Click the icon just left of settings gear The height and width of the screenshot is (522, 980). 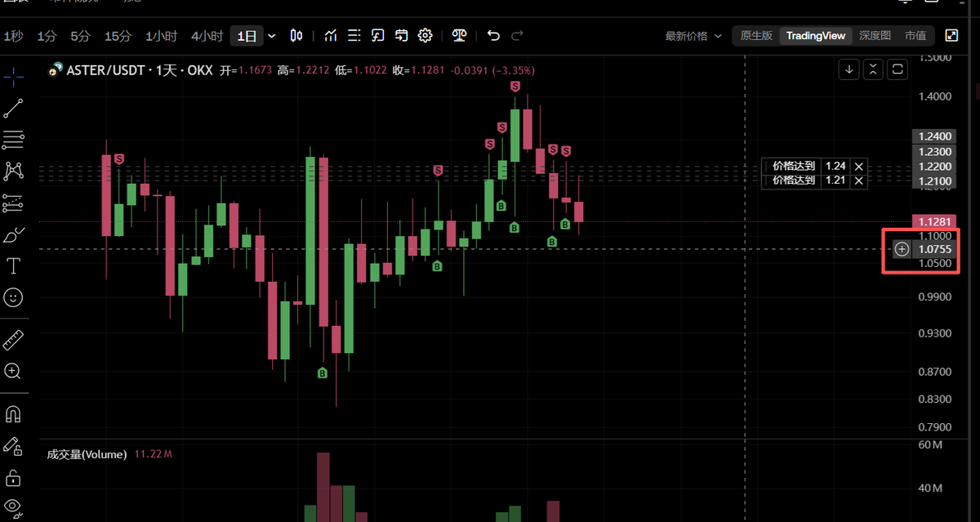pos(401,36)
